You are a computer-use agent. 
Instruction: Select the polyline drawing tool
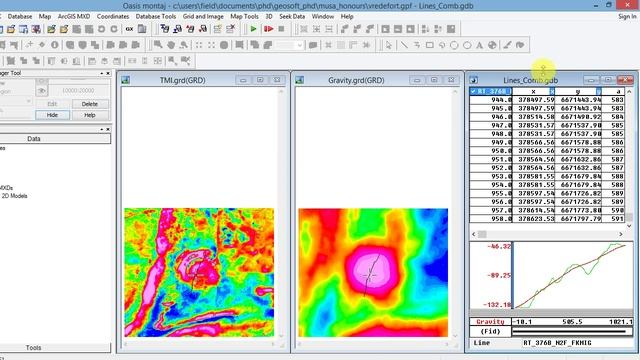tap(417, 45)
